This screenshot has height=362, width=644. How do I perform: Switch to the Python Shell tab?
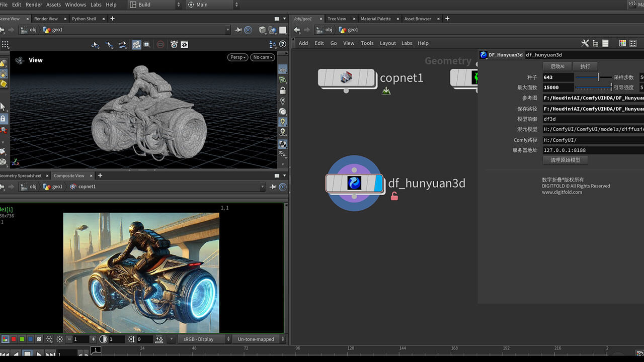click(x=84, y=19)
